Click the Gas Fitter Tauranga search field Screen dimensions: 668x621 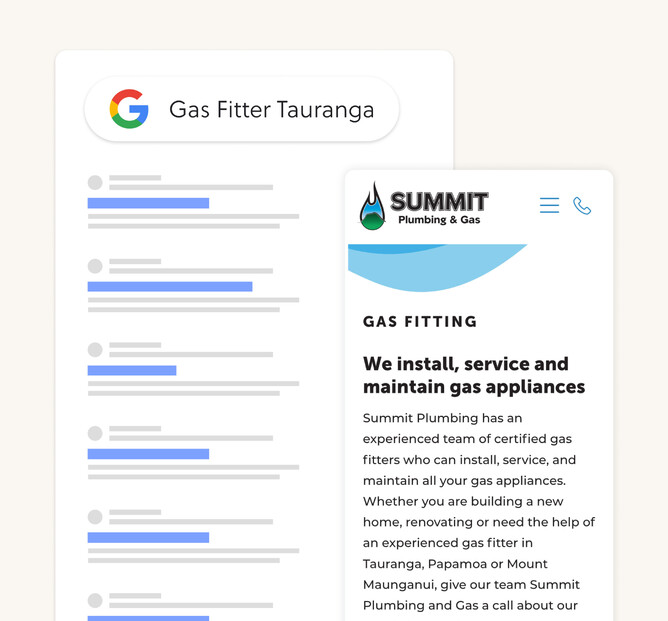click(272, 109)
